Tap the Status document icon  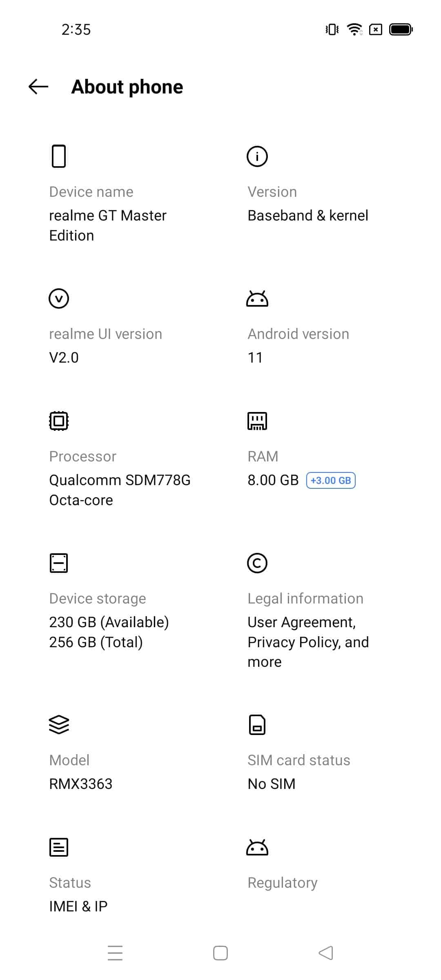59,847
